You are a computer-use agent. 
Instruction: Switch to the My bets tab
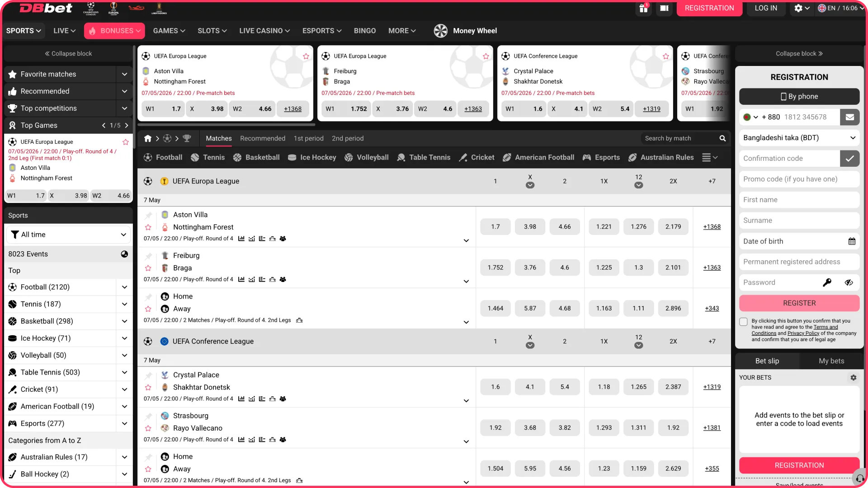831,361
